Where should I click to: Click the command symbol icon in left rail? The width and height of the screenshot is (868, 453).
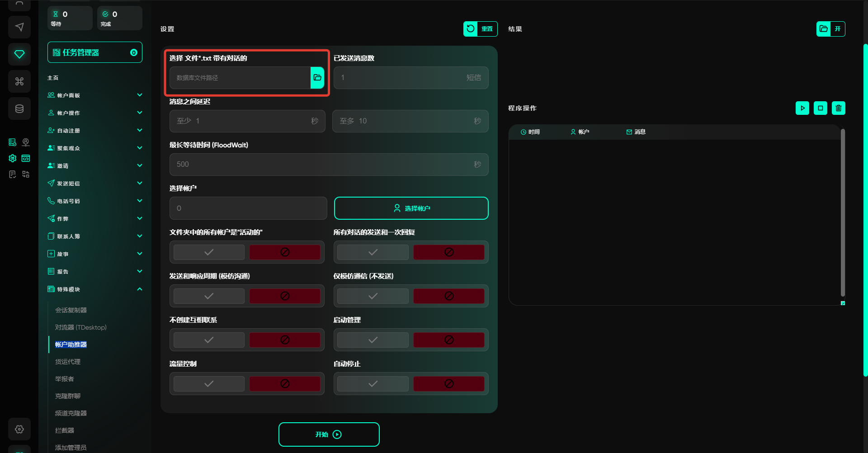pyautogui.click(x=19, y=81)
